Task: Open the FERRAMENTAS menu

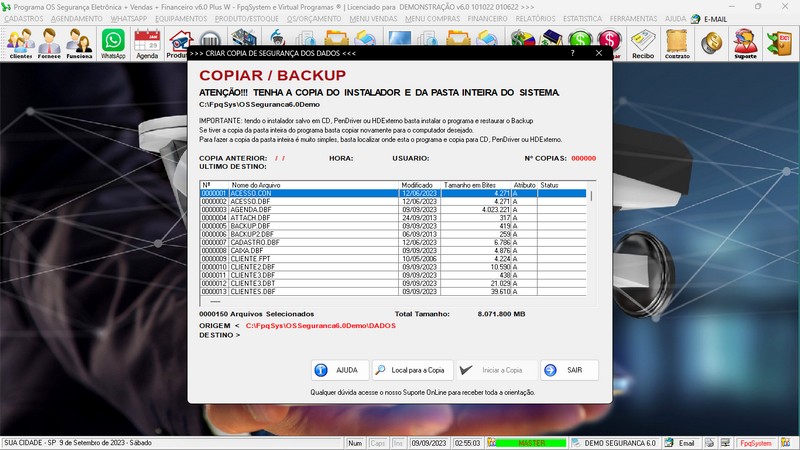Action: point(634,19)
